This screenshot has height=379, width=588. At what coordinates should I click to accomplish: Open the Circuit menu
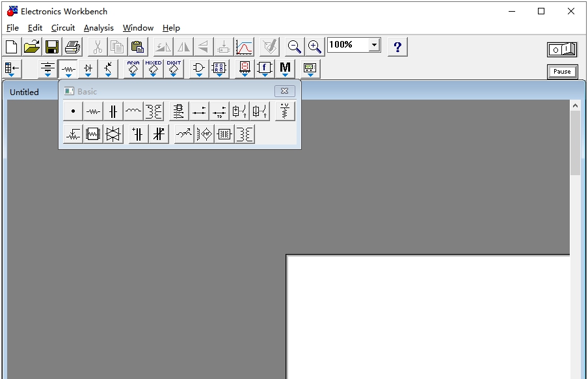(x=63, y=28)
